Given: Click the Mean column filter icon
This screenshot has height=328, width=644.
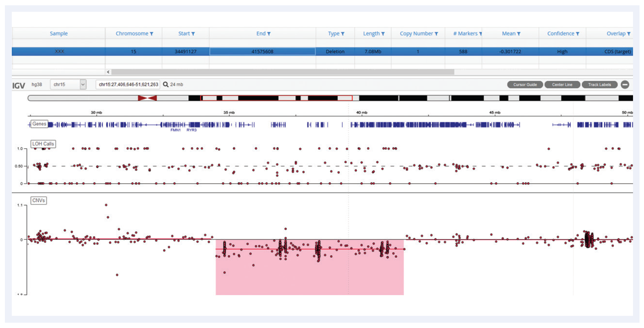Looking at the screenshot, I should pos(519,34).
